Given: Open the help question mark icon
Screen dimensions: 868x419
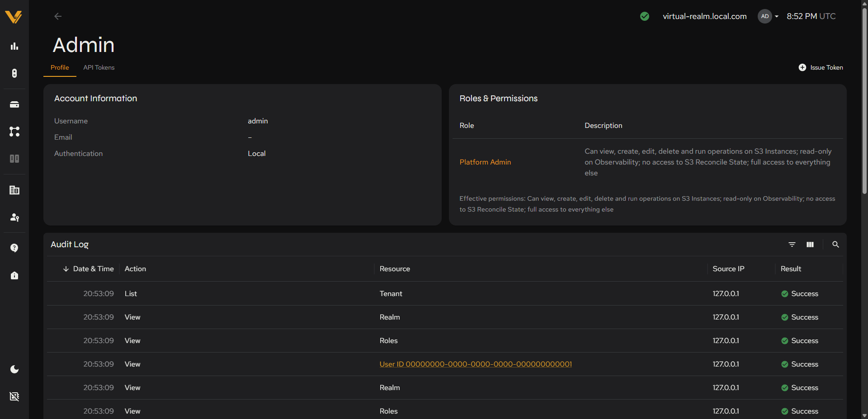Looking at the screenshot, I should coord(14,248).
